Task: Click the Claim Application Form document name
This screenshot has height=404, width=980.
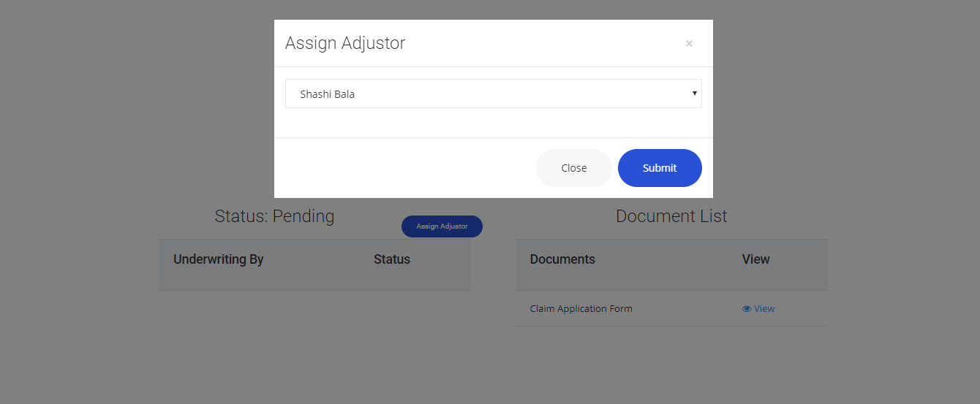Action: pyautogui.click(x=581, y=309)
